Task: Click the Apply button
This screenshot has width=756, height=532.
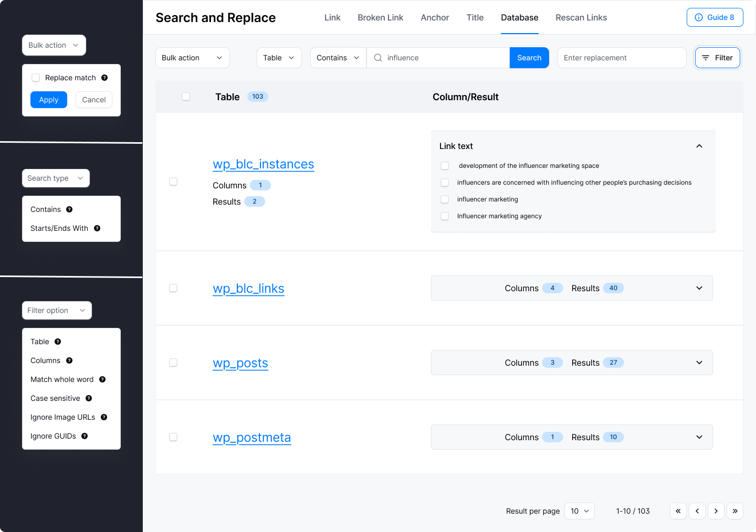Action: click(x=49, y=100)
